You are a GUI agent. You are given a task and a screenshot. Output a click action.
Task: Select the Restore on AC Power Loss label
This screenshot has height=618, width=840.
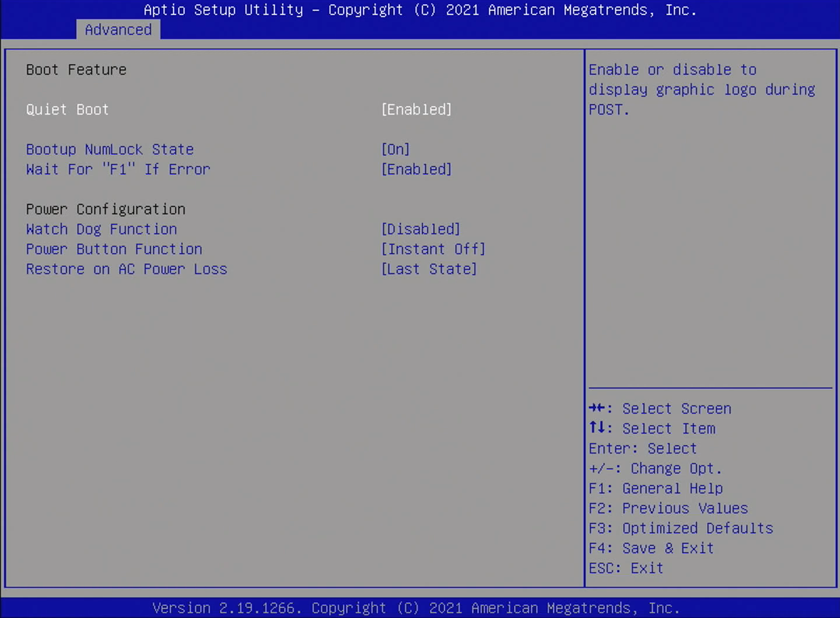click(127, 269)
